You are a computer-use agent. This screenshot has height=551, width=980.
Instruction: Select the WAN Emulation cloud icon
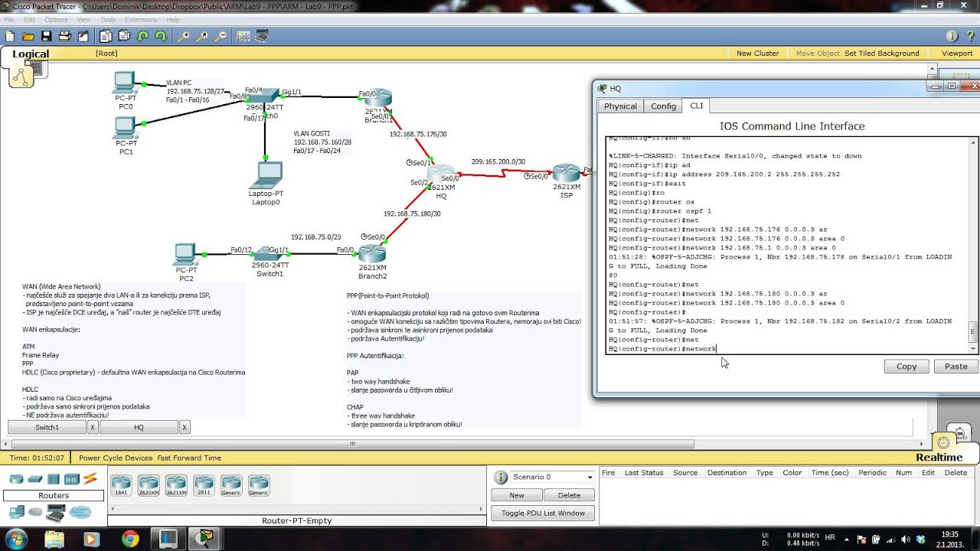(x=35, y=512)
